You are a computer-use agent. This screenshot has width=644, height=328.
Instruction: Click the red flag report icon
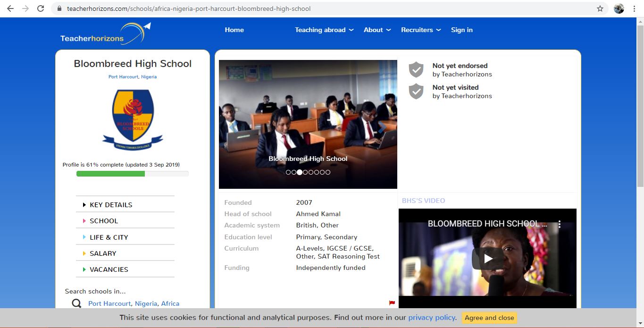392,303
